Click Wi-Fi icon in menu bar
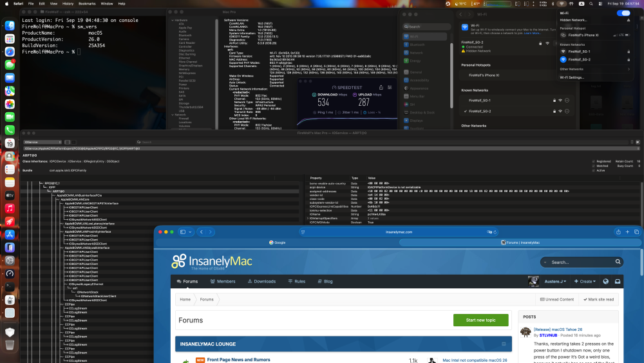Screen dimensions: 644x363 pyautogui.click(x=562, y=4)
